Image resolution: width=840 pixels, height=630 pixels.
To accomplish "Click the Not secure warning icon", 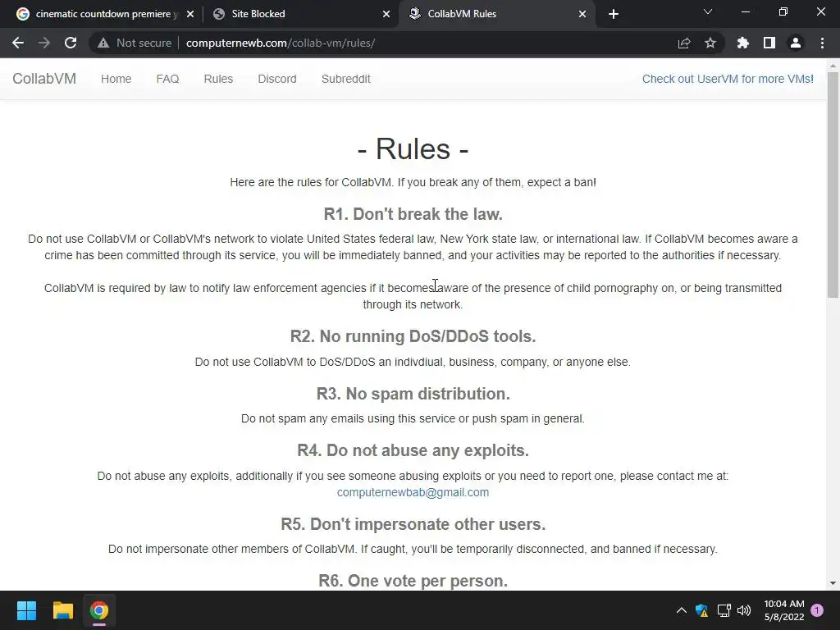I will click(103, 43).
